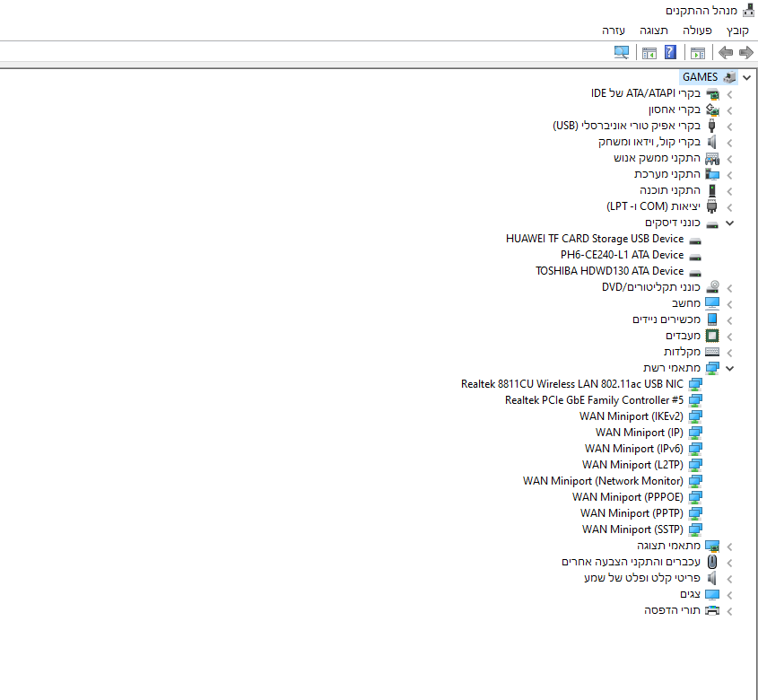Collapse the disk drives (כונני דיסקים) category
758x700 pixels.
[x=730, y=223]
